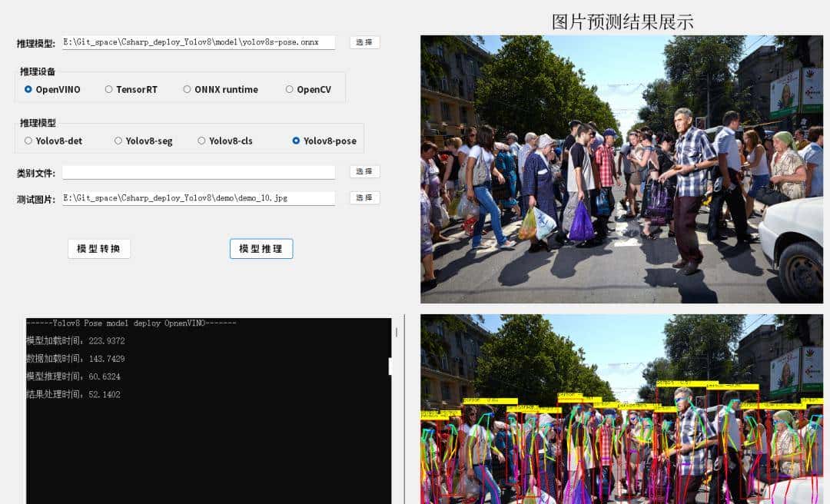The height and width of the screenshot is (504, 830).
Task: Switch to the Yolov8-seg model
Action: point(118,141)
